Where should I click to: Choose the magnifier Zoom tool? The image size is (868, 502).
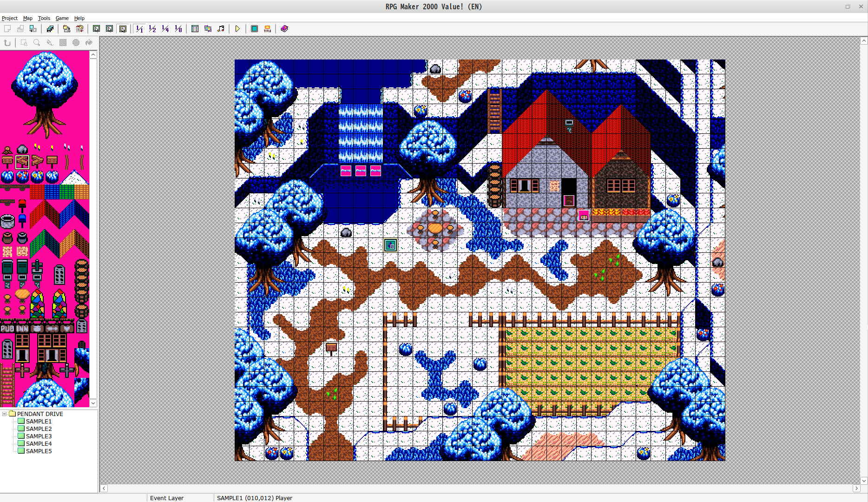[x=37, y=43]
